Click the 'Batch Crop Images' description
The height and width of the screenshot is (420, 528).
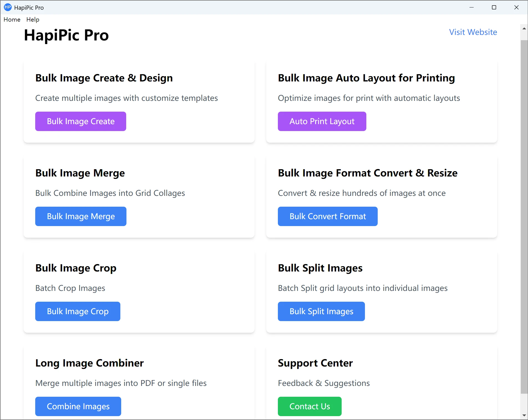pyautogui.click(x=70, y=288)
